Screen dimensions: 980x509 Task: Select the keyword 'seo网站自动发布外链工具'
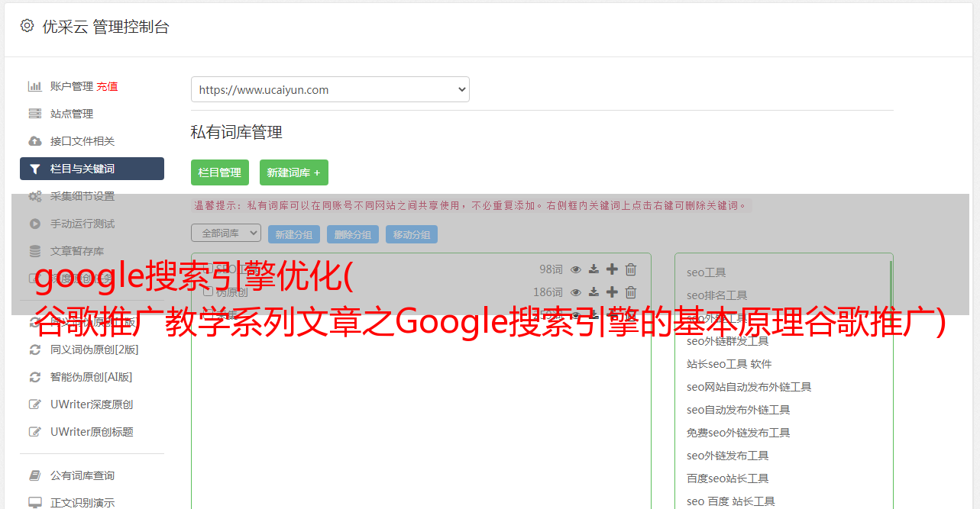click(749, 387)
